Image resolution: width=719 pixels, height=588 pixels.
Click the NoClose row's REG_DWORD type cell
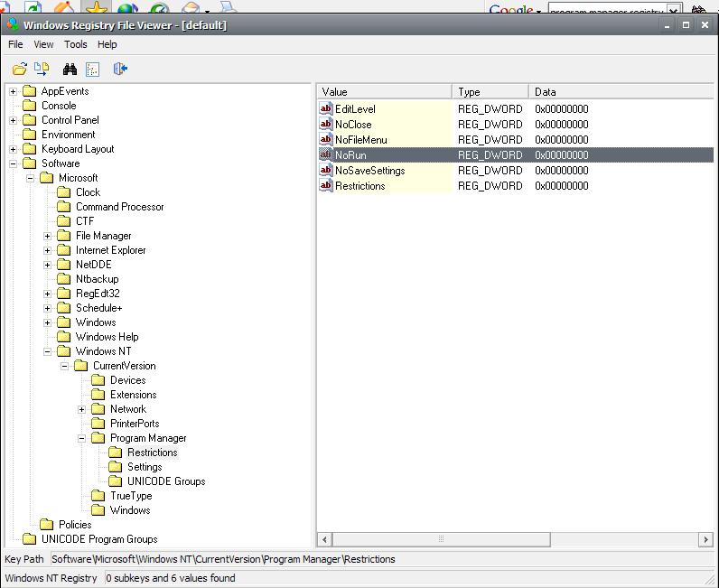pos(490,125)
